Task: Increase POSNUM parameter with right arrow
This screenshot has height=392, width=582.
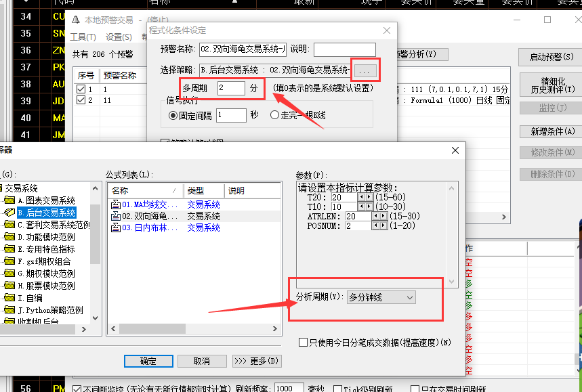Action: coord(383,225)
